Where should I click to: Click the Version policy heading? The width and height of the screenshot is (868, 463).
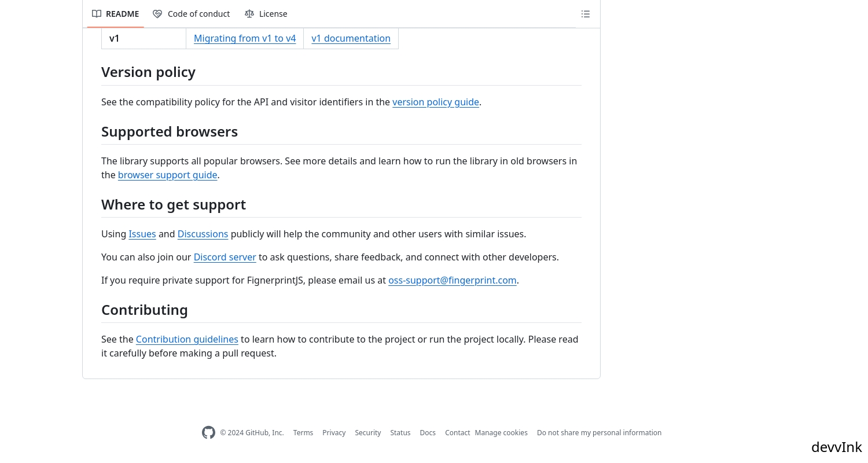[148, 72]
